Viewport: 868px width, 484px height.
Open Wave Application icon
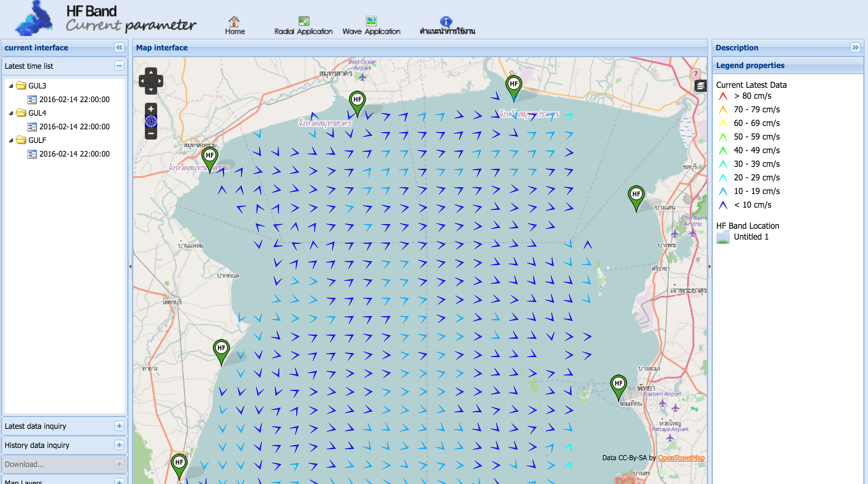coord(371,21)
